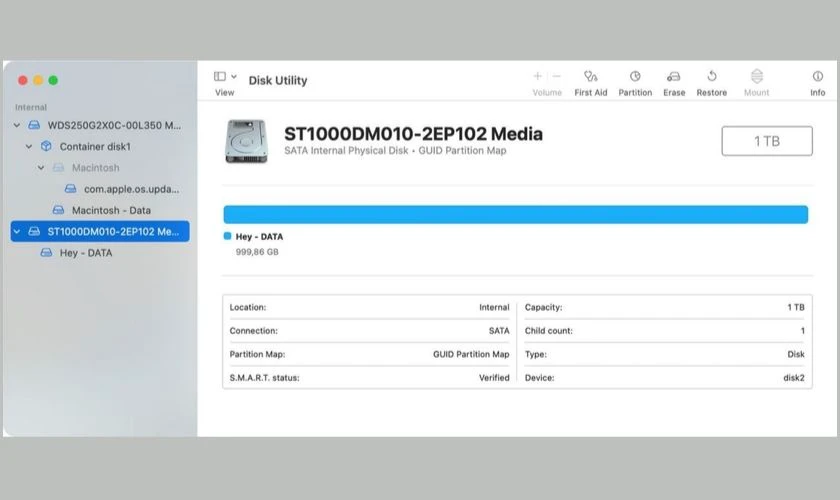Click the com.apple.os.upda... volume icon
The width and height of the screenshot is (840, 500).
coord(70,189)
